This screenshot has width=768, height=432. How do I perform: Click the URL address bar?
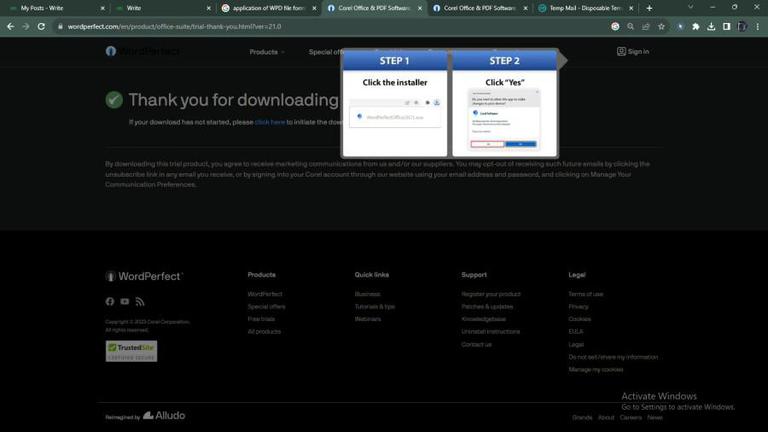tap(333, 26)
